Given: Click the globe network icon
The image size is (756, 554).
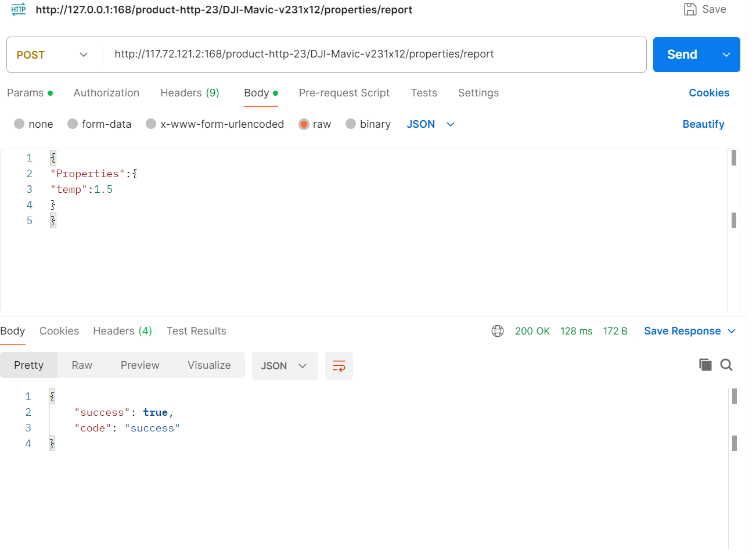Looking at the screenshot, I should (498, 331).
